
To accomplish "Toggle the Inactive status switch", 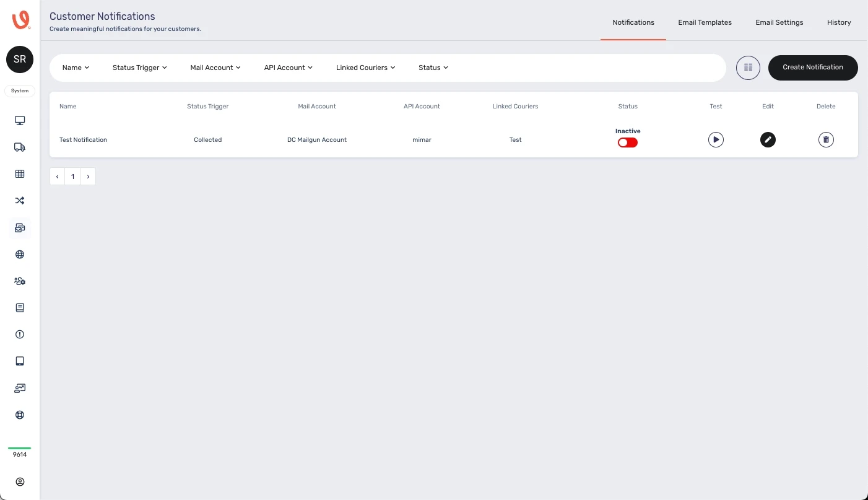I will click(627, 143).
